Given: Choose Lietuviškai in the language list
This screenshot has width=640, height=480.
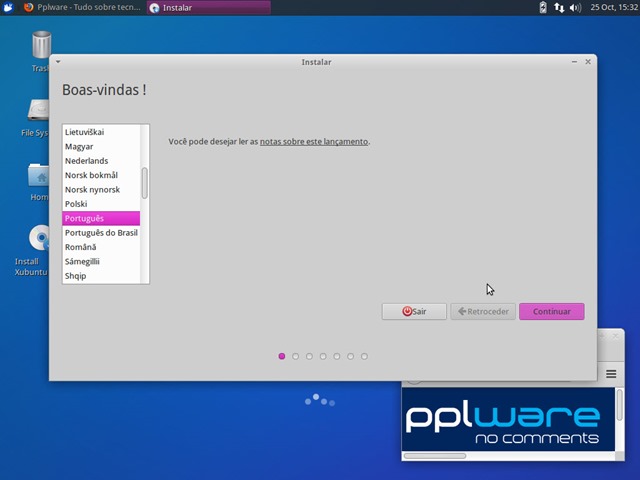Looking at the screenshot, I should 101,132.
